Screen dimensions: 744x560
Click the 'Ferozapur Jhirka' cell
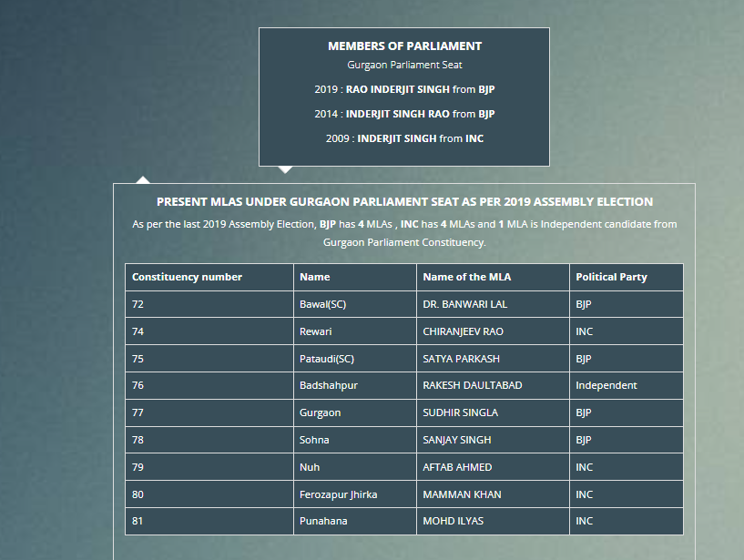pyautogui.click(x=355, y=494)
